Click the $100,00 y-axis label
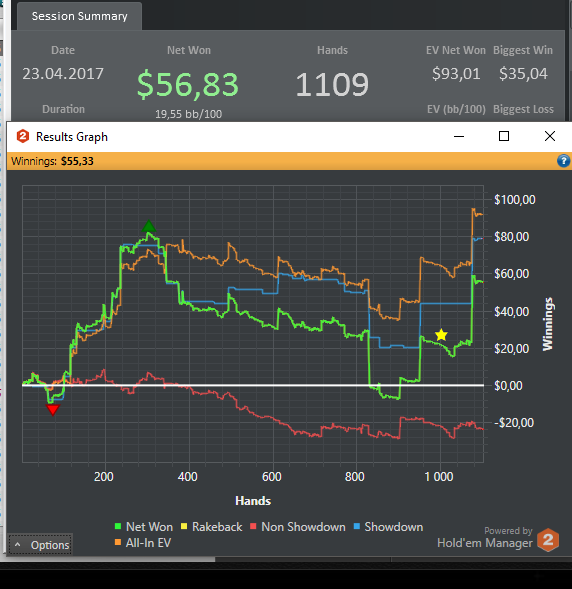The image size is (572, 589). 515,199
